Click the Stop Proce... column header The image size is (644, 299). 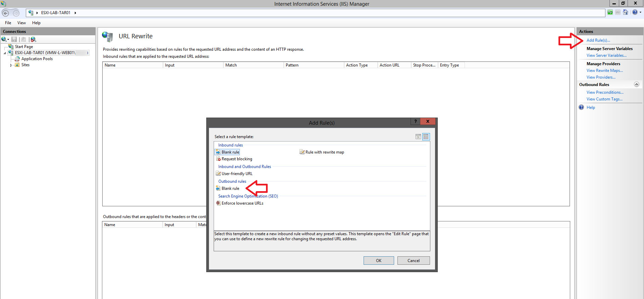point(425,65)
